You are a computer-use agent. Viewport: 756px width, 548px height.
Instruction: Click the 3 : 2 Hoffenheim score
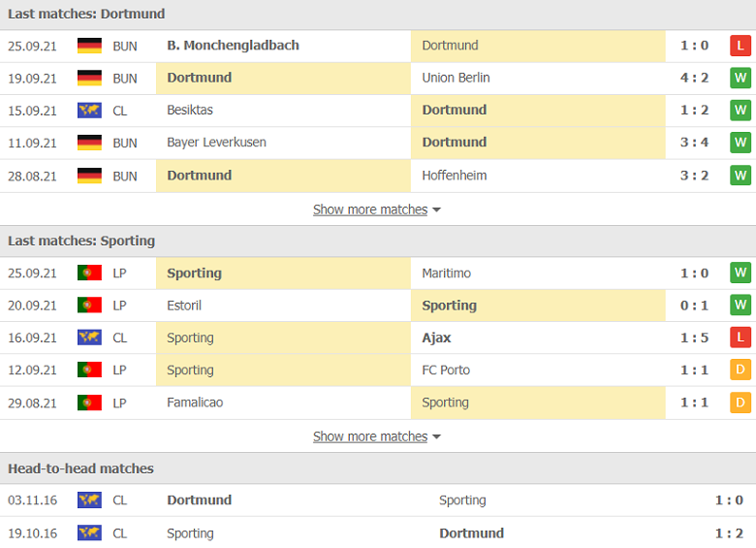(694, 176)
